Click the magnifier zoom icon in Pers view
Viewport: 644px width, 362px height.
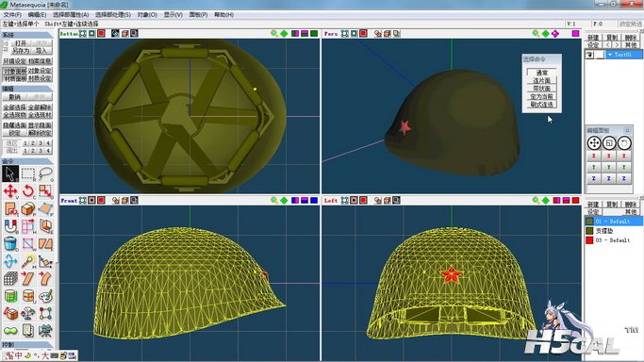pyautogui.click(x=536, y=34)
